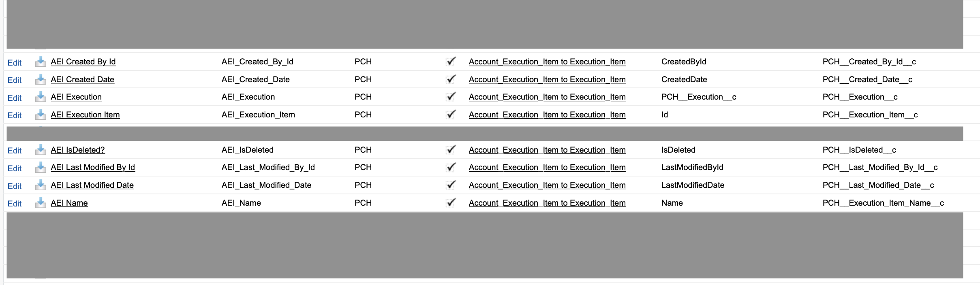Screen dimensions: 980x285
Task: Open the AEI Name field label
Action: [x=69, y=203]
